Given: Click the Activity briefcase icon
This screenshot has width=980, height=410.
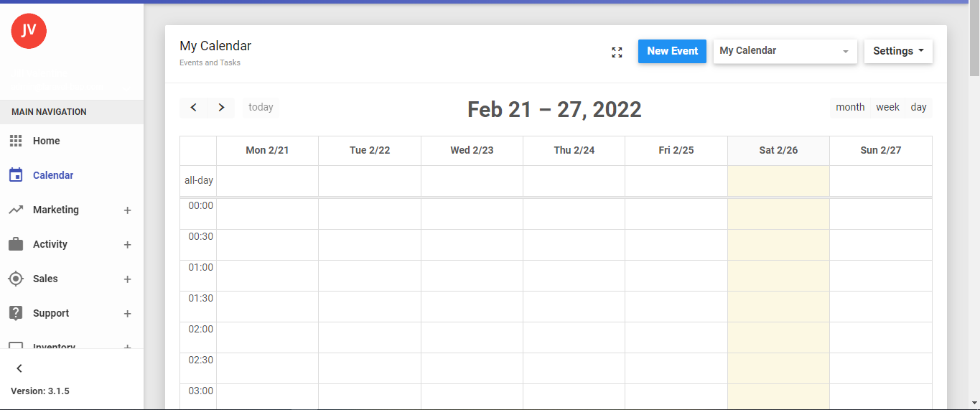Looking at the screenshot, I should 16,244.
